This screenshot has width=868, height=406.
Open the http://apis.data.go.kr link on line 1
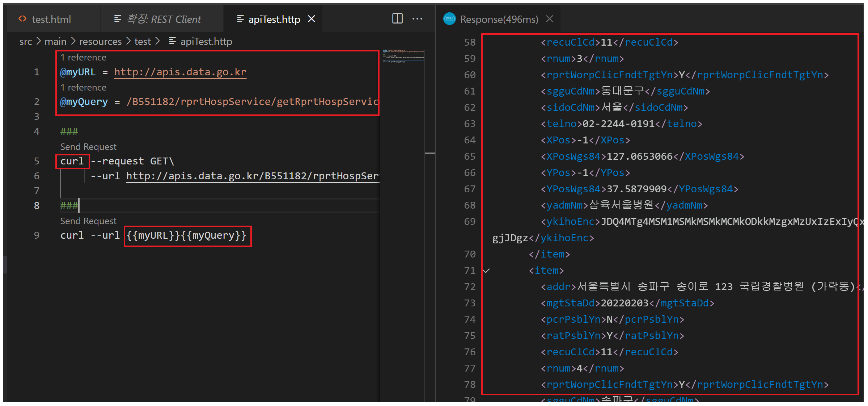point(180,72)
